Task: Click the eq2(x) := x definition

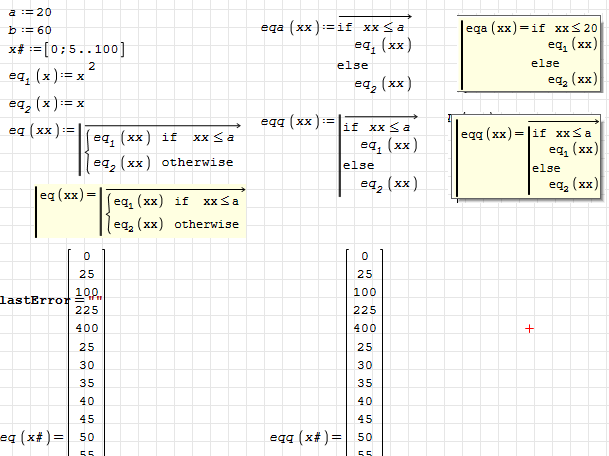Action: tap(46, 103)
